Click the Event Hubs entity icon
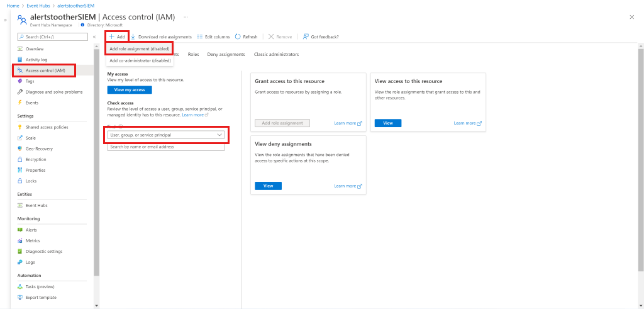Image resolution: width=644 pixels, height=309 pixels. (19, 205)
